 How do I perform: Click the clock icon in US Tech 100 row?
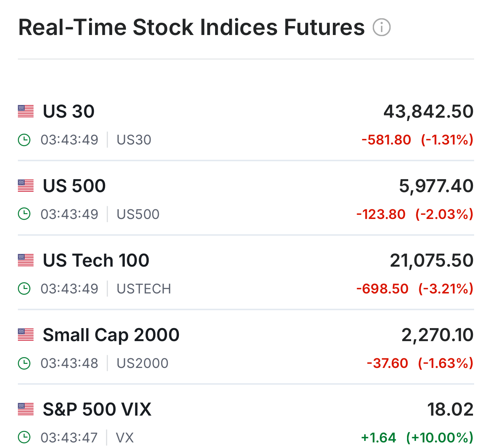[24, 289]
